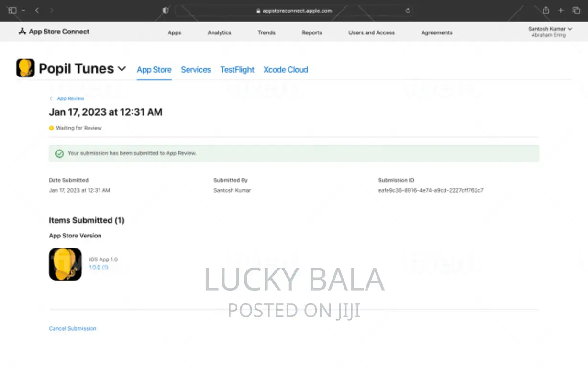Select the Submission ID value text
The height and width of the screenshot is (367, 588).
pyautogui.click(x=431, y=190)
